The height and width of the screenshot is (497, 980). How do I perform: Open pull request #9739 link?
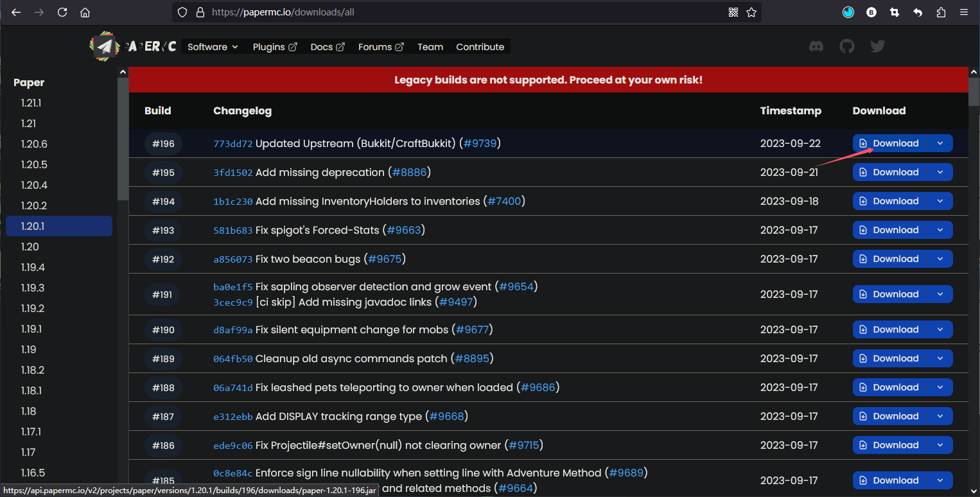tap(480, 143)
